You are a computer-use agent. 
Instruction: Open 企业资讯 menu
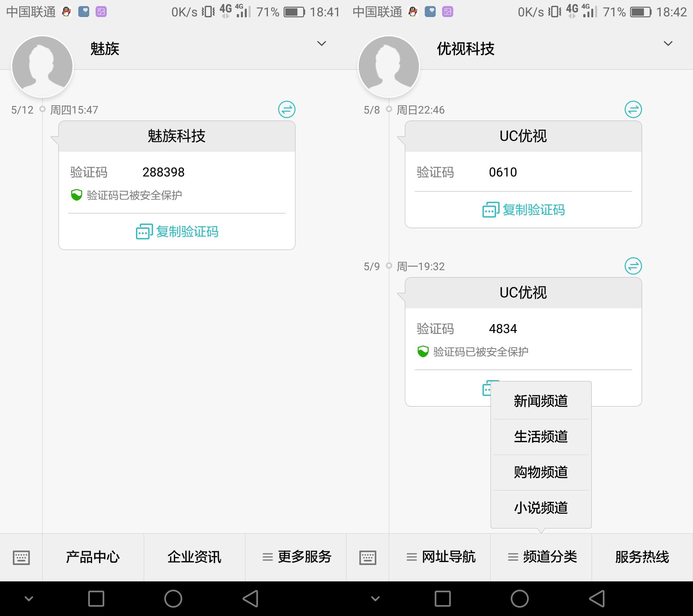coord(194,558)
